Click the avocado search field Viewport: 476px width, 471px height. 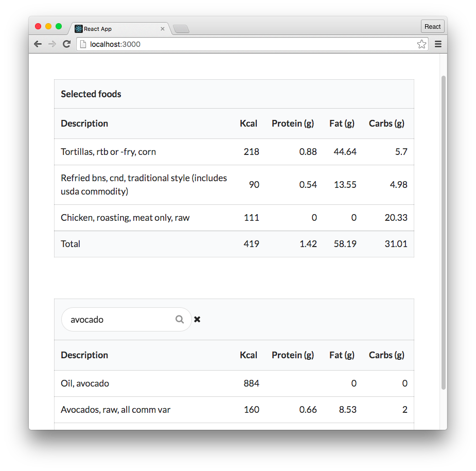point(126,319)
